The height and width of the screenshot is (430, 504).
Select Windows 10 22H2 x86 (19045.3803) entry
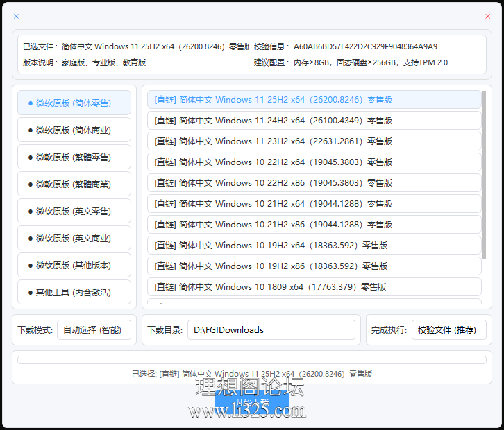coord(314,182)
